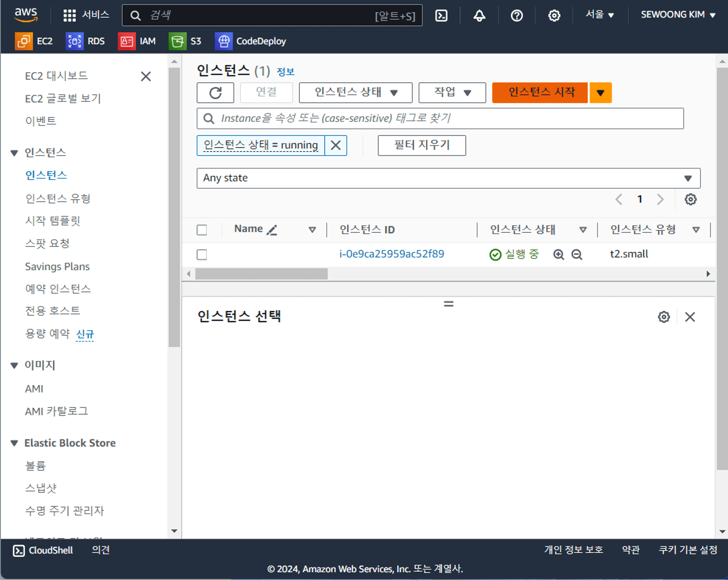Focus the top 검색 search field
This screenshot has width=728, height=580.
point(272,15)
